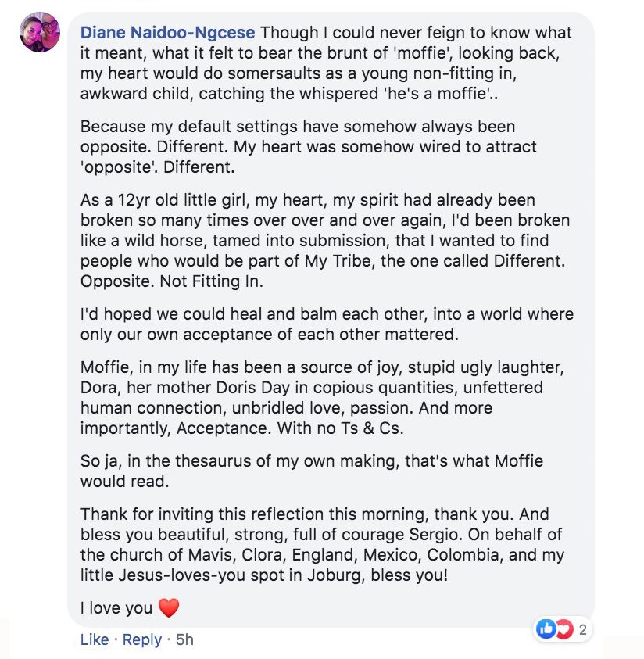Viewport: 644px width, 659px height.
Task: Open the commenter's profile picture
Action: (x=39, y=33)
